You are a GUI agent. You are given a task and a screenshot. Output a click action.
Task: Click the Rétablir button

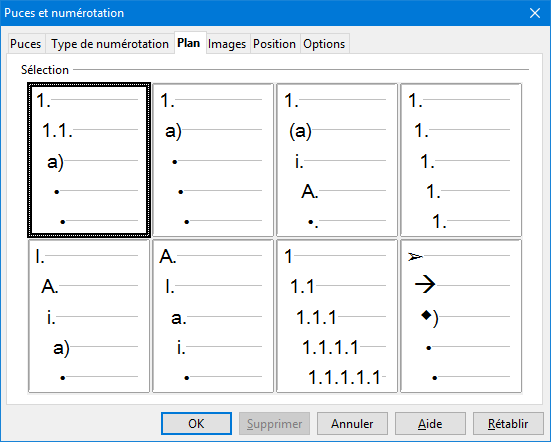click(x=508, y=423)
